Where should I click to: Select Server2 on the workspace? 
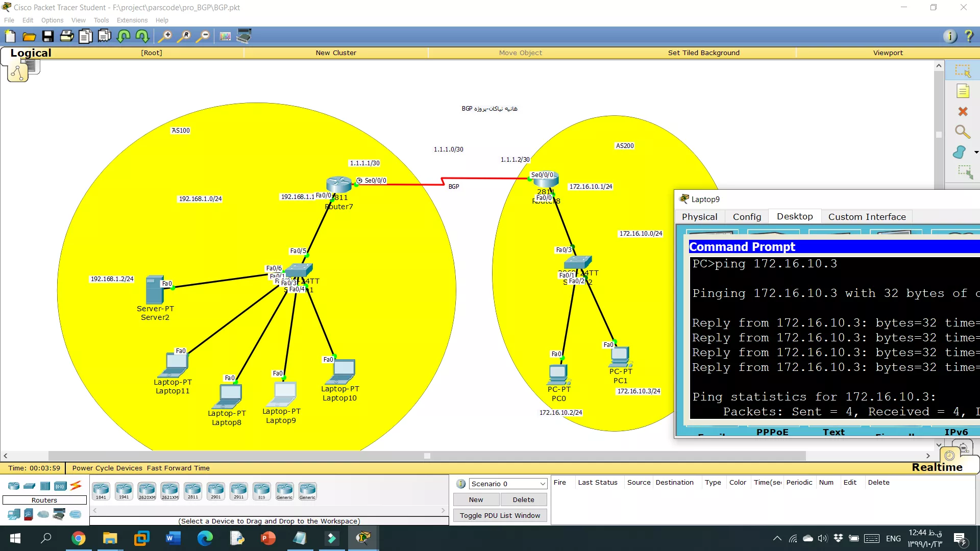tap(155, 290)
